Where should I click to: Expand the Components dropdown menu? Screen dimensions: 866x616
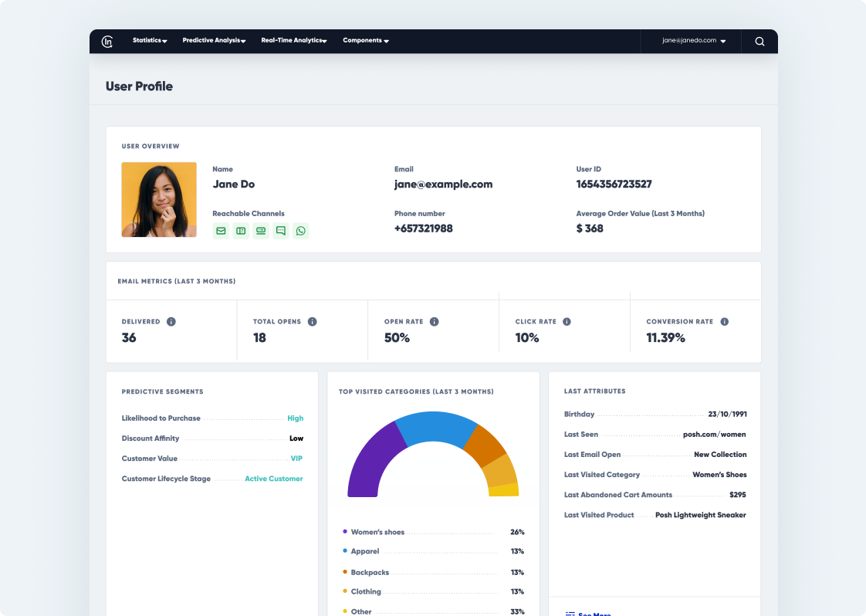pyautogui.click(x=365, y=41)
